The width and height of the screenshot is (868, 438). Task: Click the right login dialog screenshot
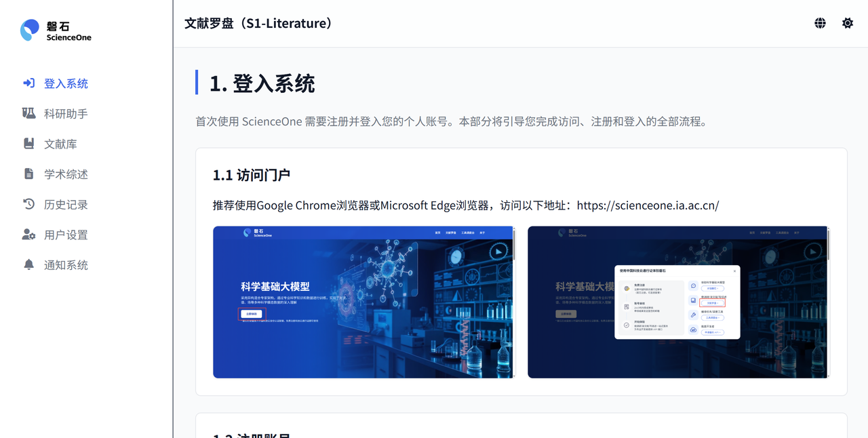click(678, 302)
